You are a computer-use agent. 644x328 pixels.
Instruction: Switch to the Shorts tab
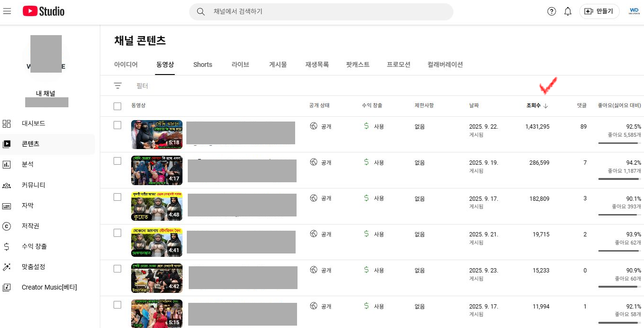(202, 65)
